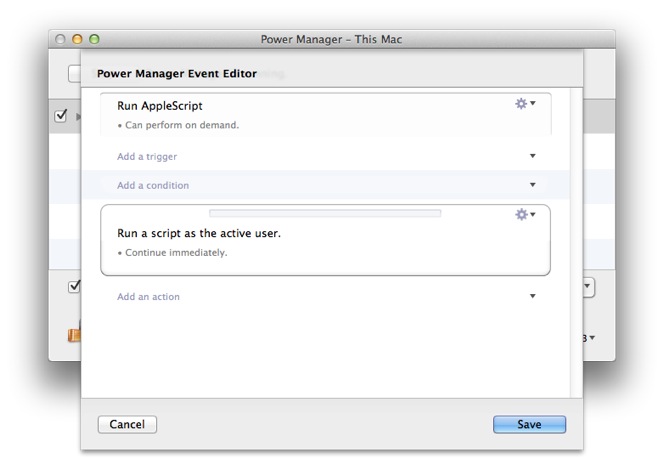Select Run a script as the active user
The image size is (664, 459).
[199, 233]
